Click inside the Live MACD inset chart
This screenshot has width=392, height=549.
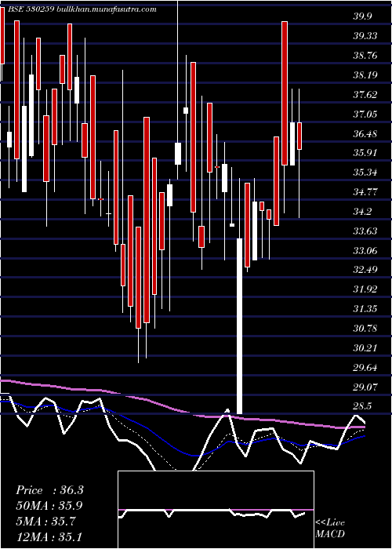216,510
